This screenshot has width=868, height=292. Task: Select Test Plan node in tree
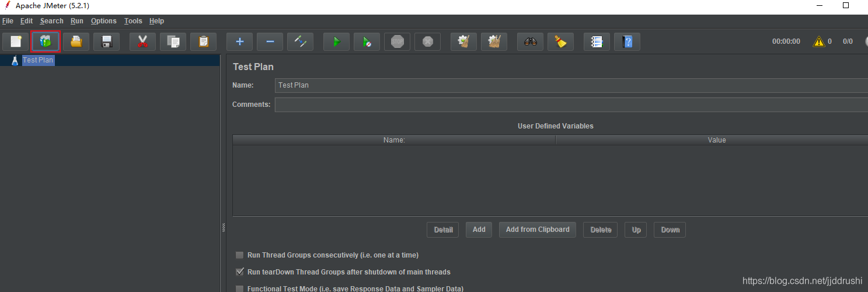[39, 60]
